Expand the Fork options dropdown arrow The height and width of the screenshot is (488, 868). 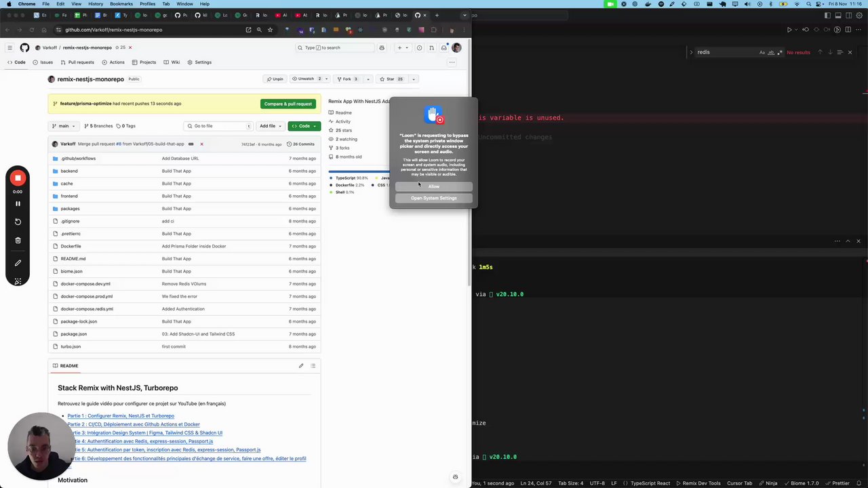368,79
